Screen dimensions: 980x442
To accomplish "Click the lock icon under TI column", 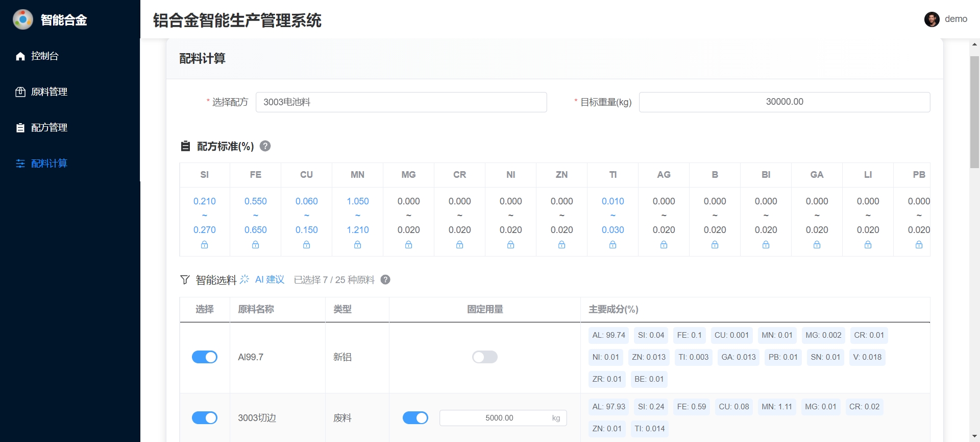I will point(612,245).
